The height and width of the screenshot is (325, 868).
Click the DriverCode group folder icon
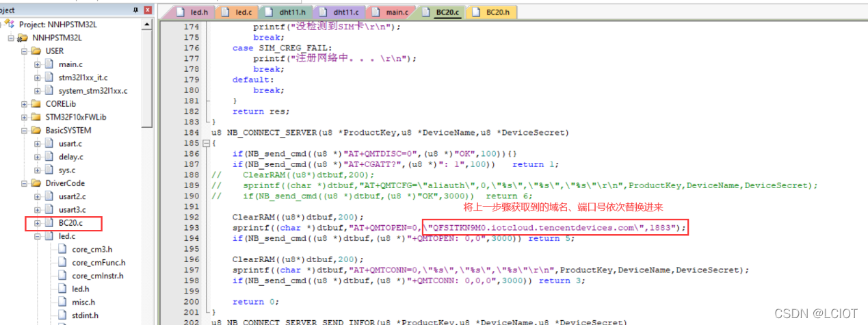[x=37, y=183]
